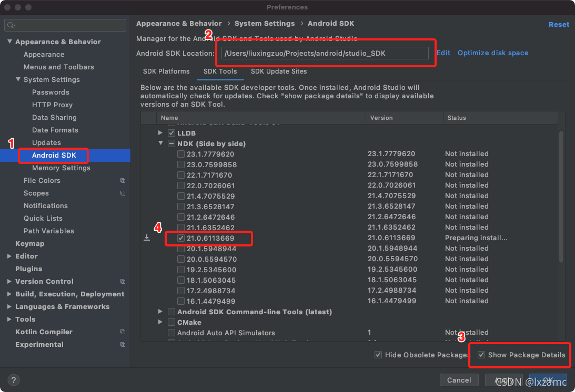Expand the CMake group

160,322
